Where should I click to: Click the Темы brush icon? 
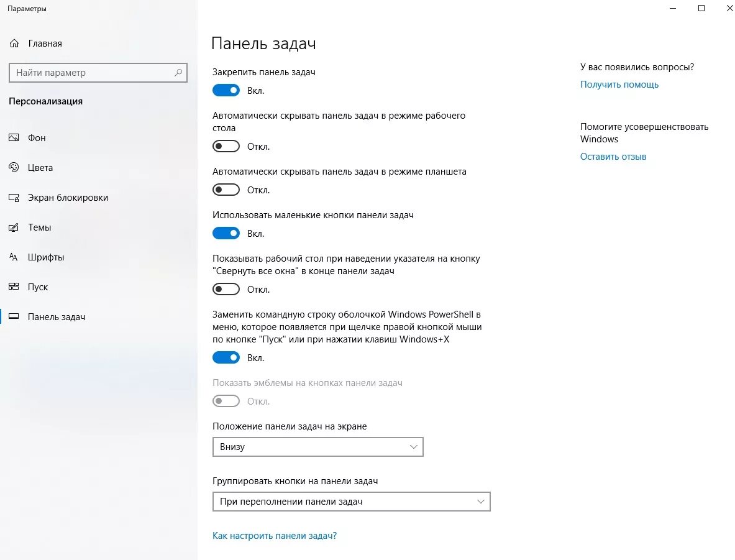(14, 227)
